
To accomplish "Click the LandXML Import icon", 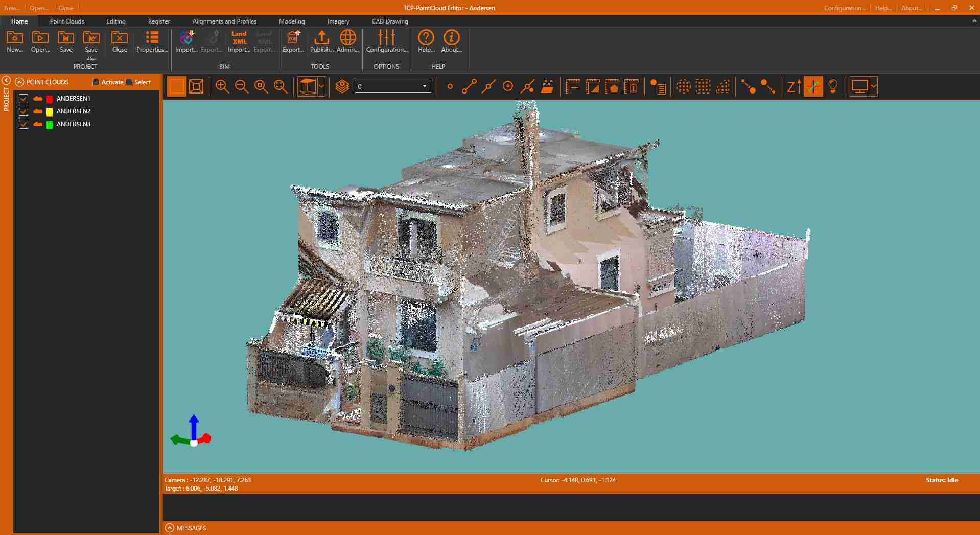I will [x=239, y=41].
